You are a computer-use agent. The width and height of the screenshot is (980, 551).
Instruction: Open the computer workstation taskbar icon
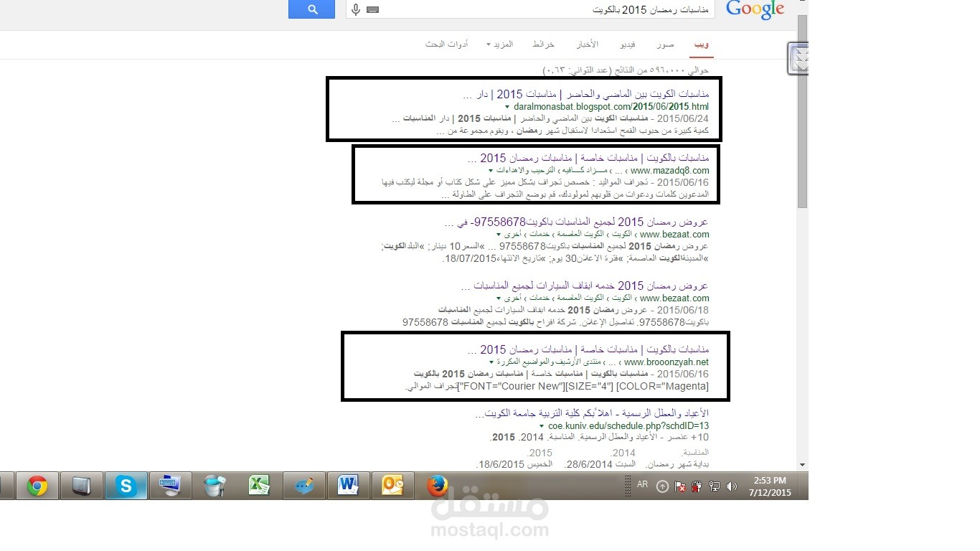(x=171, y=486)
